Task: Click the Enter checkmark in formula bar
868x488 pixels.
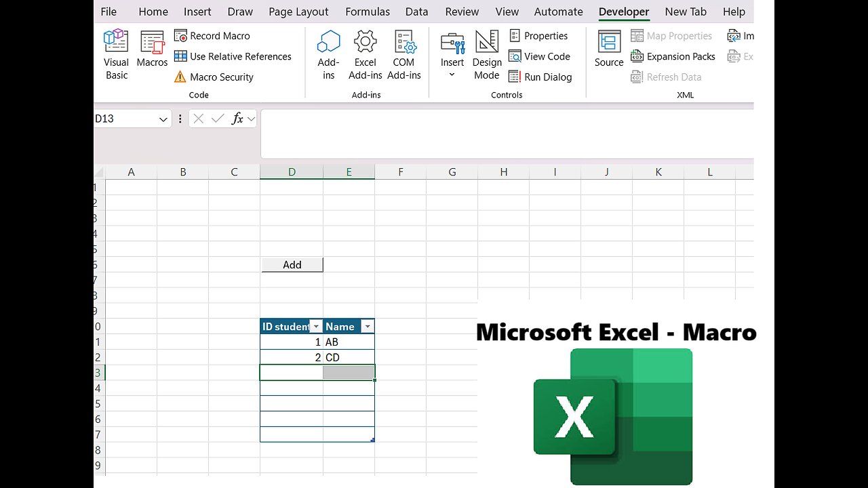Action: [218, 119]
